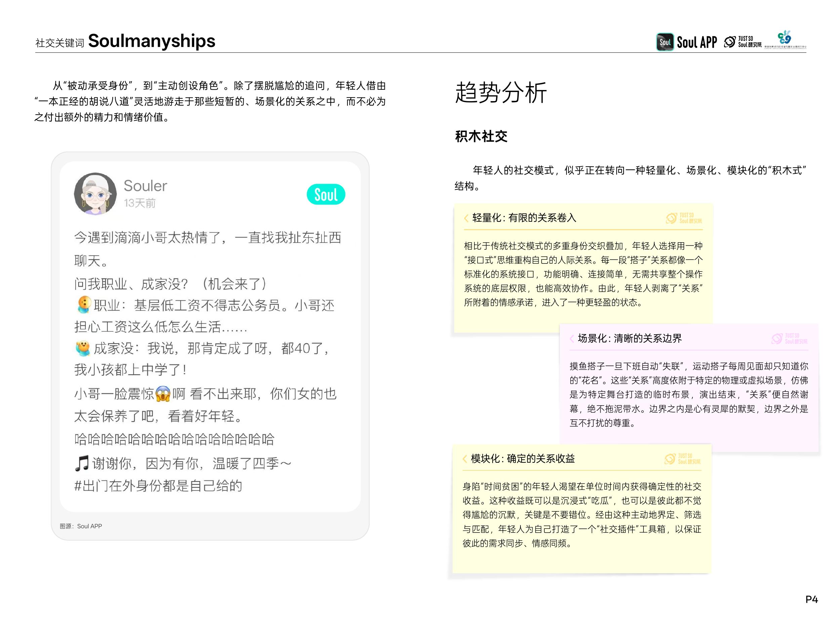Click the screaming face emoji in post
This screenshot has height=630, width=840.
click(x=163, y=394)
